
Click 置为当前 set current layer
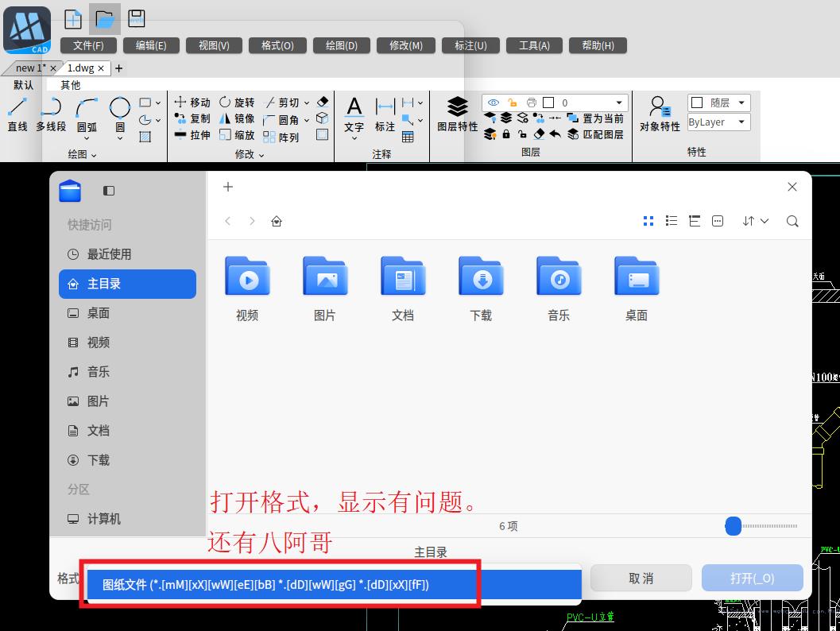(x=595, y=118)
